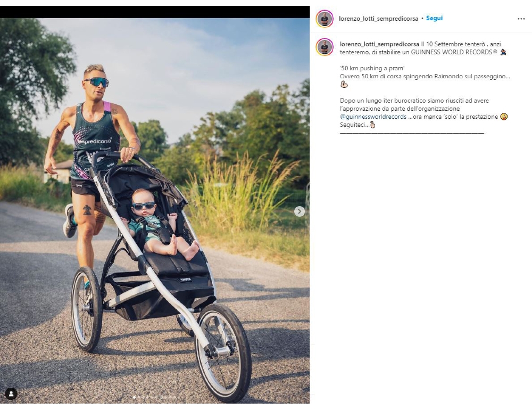Click the sempredicorsa logo on the tank top
The height and width of the screenshot is (410, 532).
click(x=94, y=141)
